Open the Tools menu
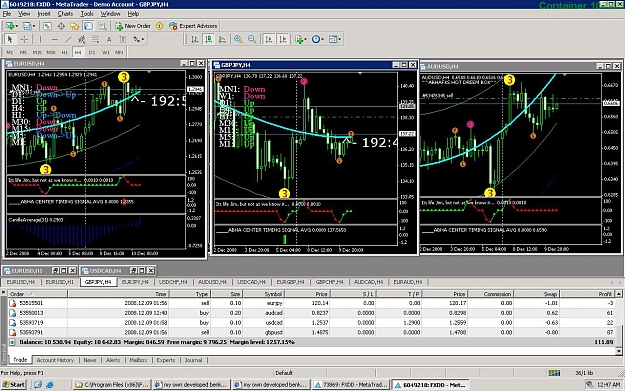The height and width of the screenshot is (391, 625). click(87, 14)
